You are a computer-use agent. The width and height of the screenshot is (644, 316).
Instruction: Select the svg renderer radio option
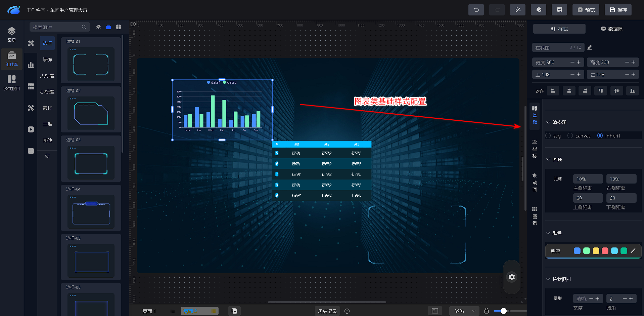click(548, 136)
